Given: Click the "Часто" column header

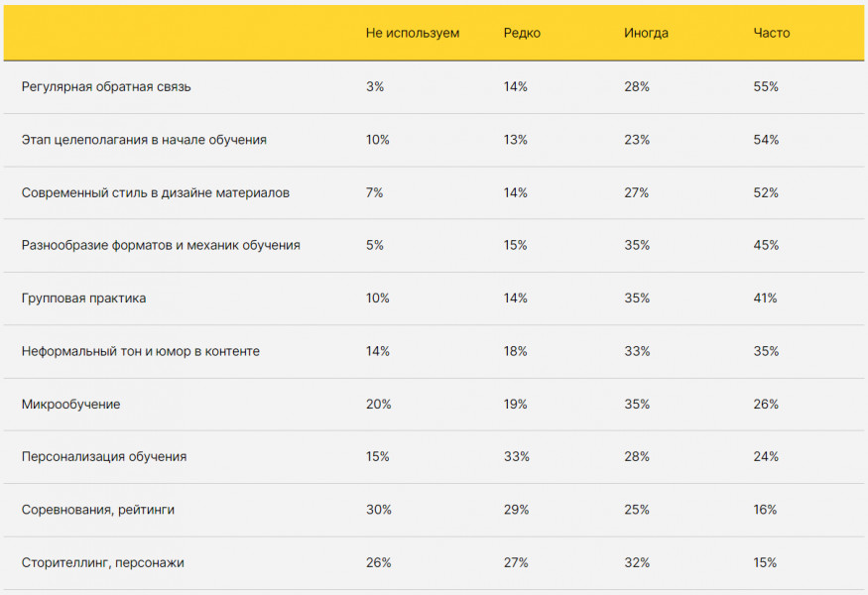Looking at the screenshot, I should pyautogui.click(x=772, y=33).
